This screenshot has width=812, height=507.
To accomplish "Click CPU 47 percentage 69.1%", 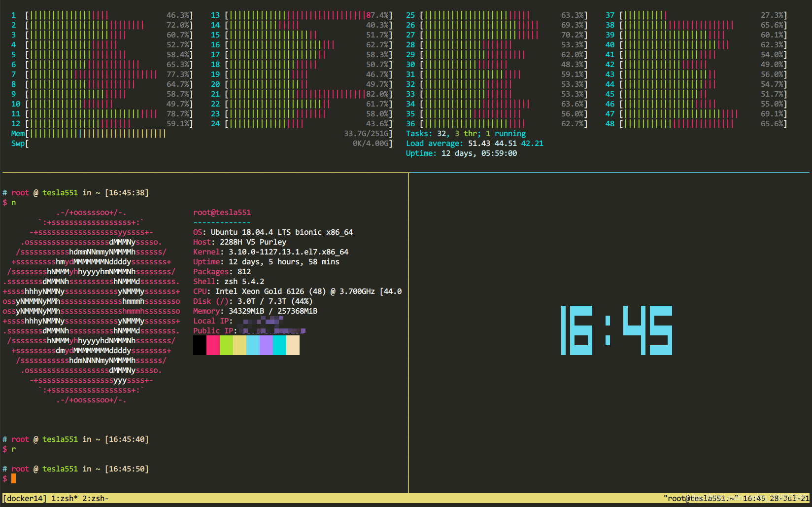I will point(772,114).
